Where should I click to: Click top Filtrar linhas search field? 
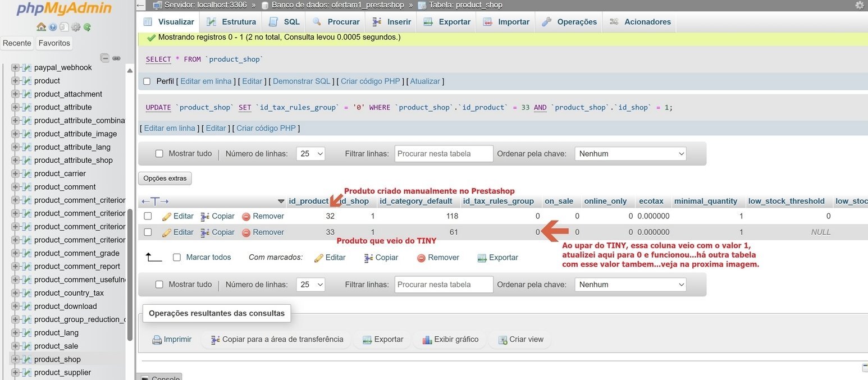click(444, 154)
